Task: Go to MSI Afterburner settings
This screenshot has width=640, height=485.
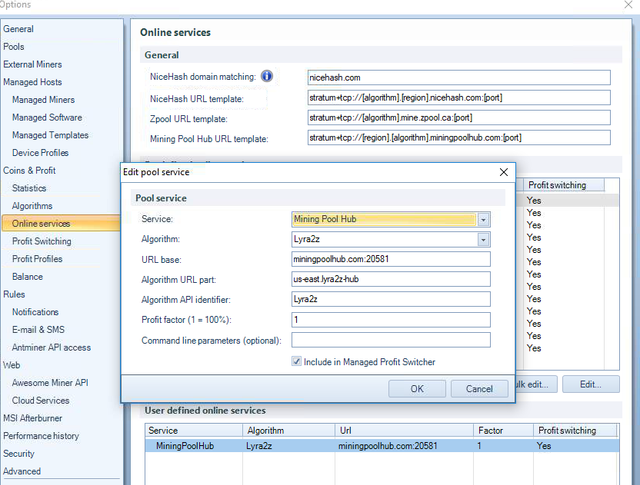Action: (33, 418)
